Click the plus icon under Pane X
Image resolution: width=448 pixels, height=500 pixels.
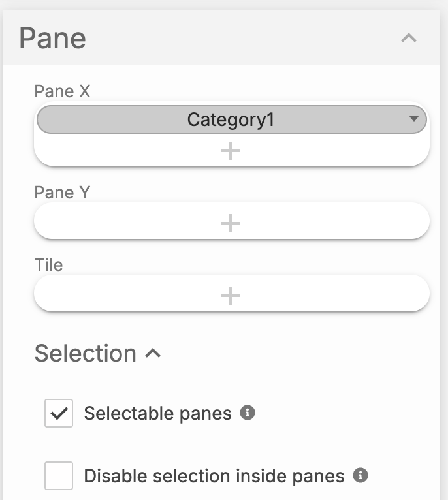coord(231,151)
